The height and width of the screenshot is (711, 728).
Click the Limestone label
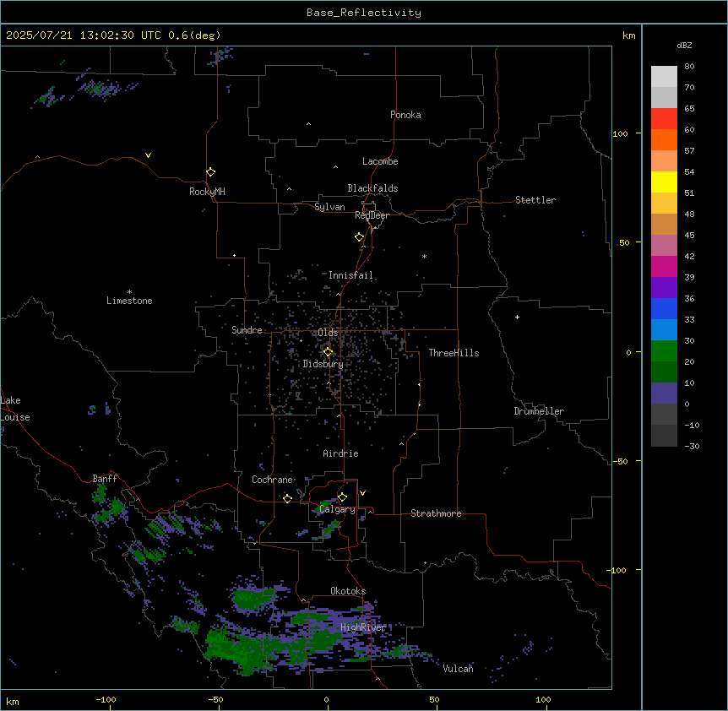pyautogui.click(x=129, y=301)
